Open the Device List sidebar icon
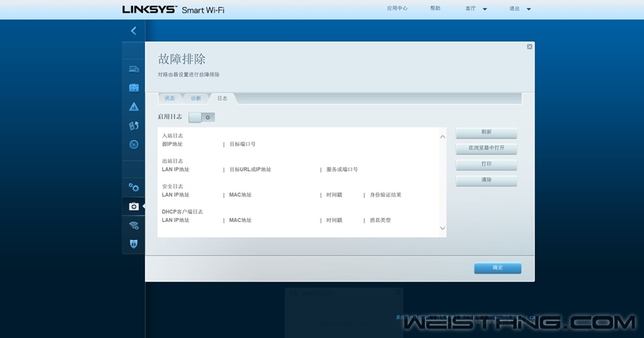644x338 pixels. click(133, 68)
